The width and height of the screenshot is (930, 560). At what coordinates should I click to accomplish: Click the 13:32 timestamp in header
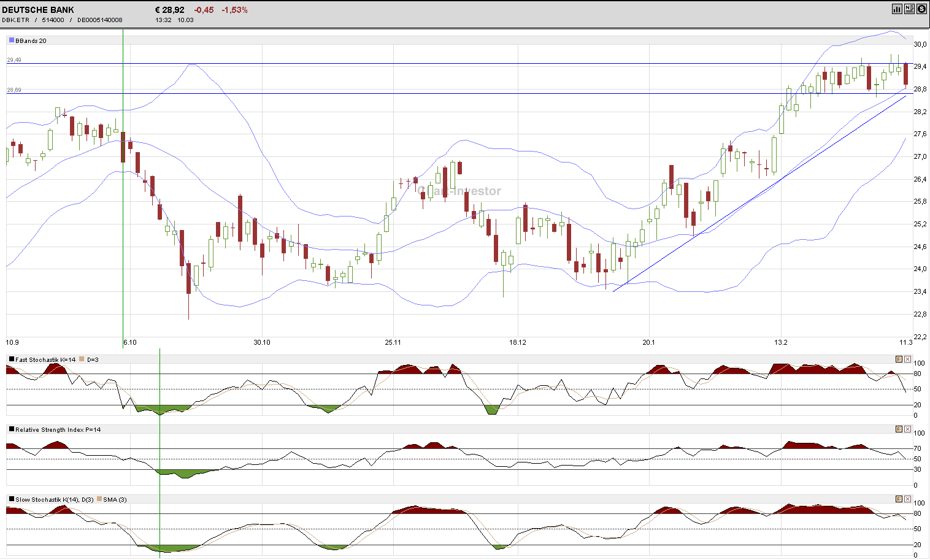coord(163,20)
